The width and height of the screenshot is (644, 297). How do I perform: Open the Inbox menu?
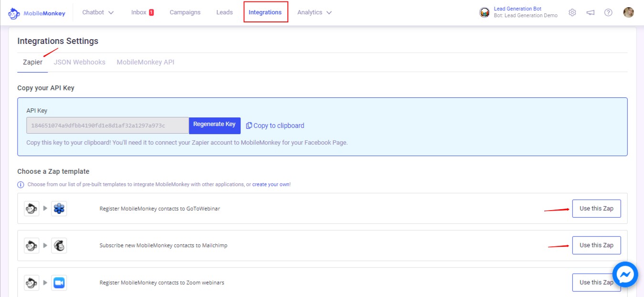139,12
